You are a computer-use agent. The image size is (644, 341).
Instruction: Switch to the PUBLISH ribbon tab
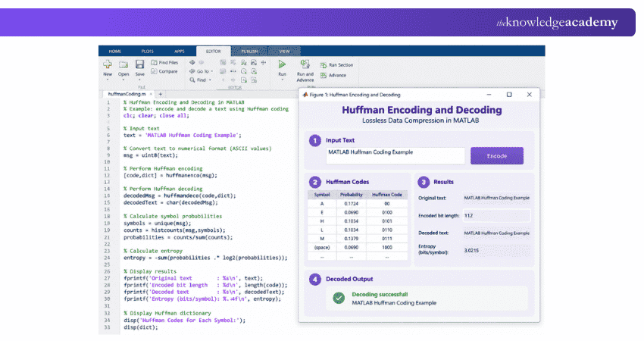pos(249,52)
